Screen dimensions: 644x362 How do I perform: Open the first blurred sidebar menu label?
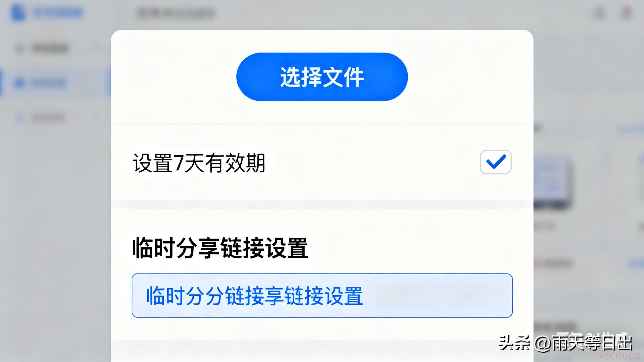tap(50, 48)
